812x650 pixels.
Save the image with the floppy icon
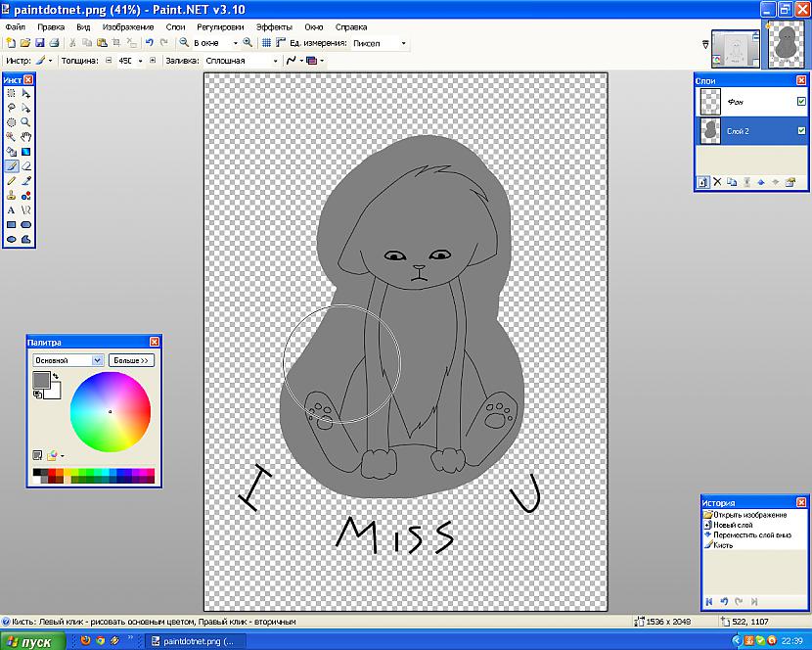[x=39, y=43]
